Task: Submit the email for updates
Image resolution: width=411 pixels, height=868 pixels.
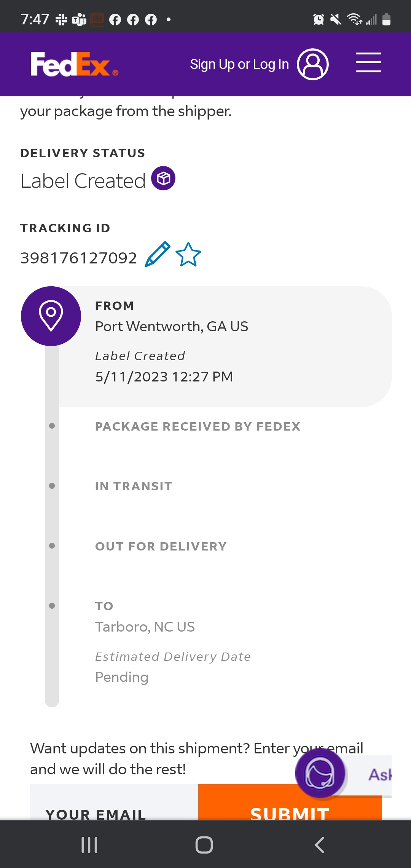Action: 290,802
